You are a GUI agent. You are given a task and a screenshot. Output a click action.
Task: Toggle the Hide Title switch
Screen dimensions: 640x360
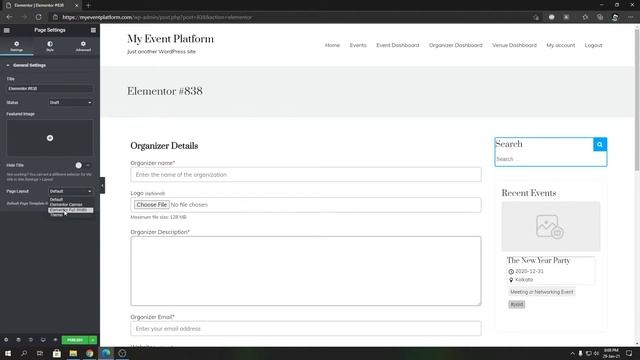click(x=82, y=165)
